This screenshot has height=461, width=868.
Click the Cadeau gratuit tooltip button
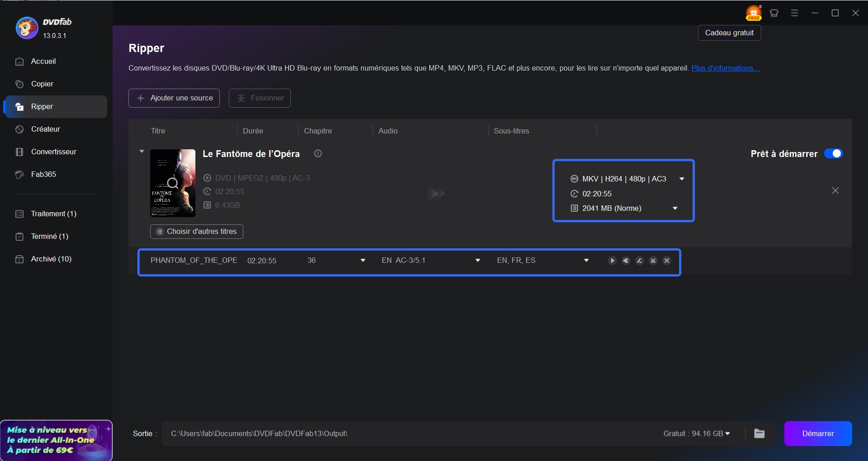coord(729,33)
